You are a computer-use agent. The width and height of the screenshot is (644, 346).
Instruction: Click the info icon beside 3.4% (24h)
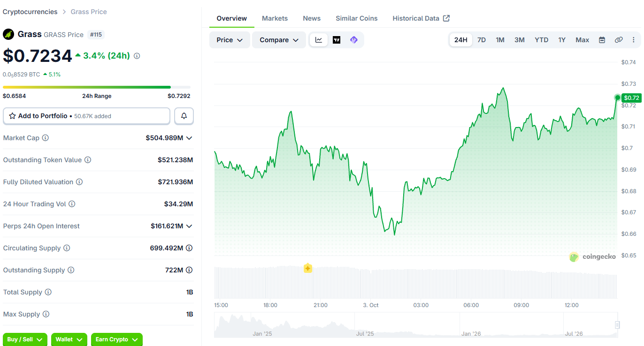click(x=137, y=56)
